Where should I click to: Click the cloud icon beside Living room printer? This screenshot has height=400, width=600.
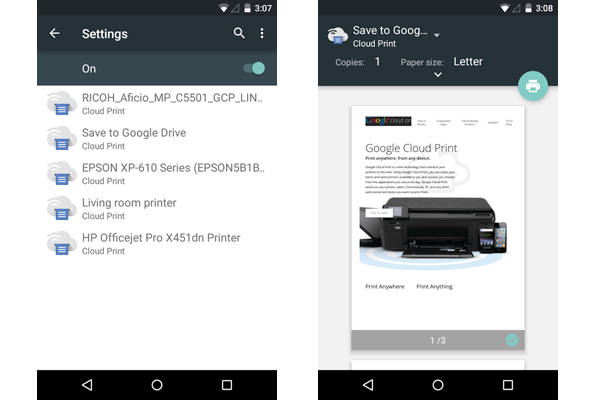(62, 208)
